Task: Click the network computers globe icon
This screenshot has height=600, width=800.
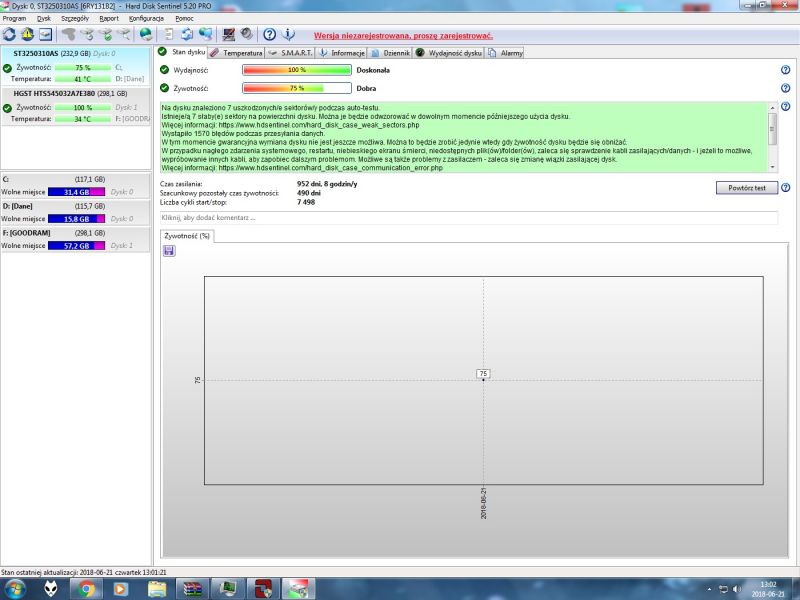Action: 206,34
